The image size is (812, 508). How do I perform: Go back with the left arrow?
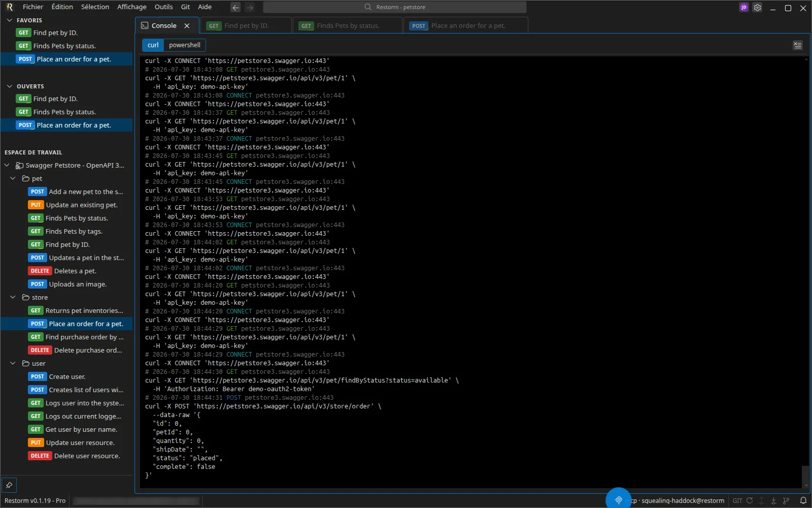(x=235, y=7)
